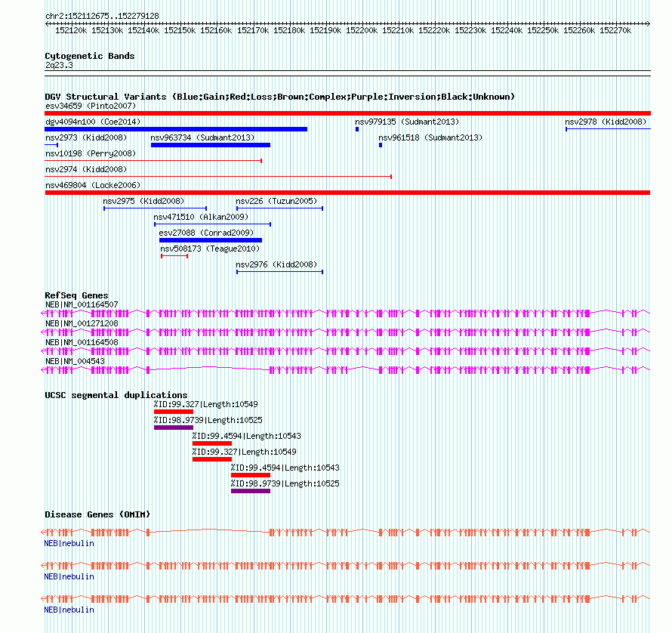Select the NEB|NM_001271208 transcript
This screenshot has width=672, height=633.
pos(345,332)
